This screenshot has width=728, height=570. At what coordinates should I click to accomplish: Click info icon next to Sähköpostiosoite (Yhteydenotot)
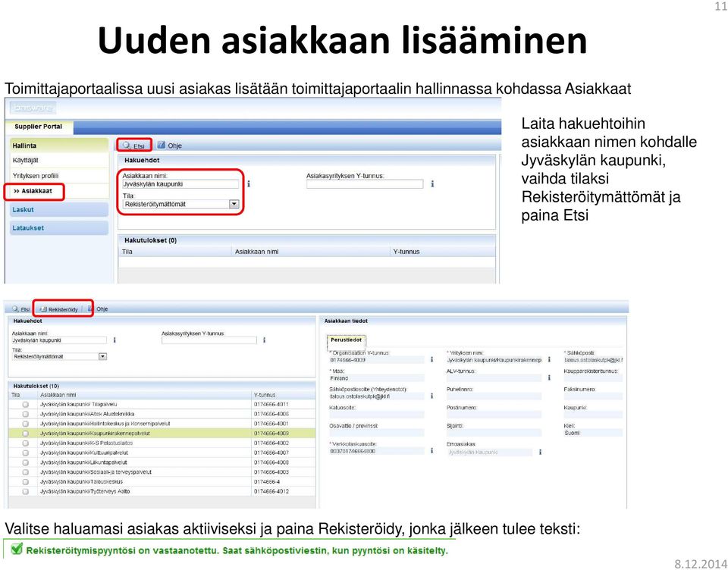coord(431,396)
